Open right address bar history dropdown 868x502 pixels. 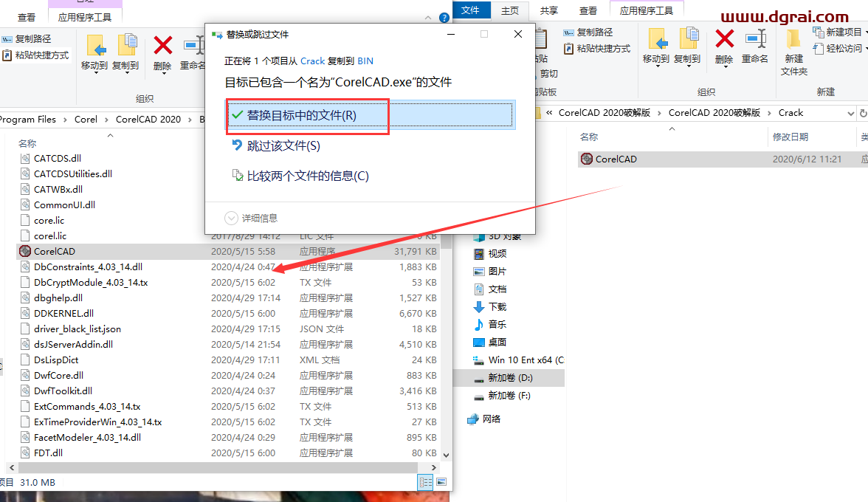[x=850, y=113]
